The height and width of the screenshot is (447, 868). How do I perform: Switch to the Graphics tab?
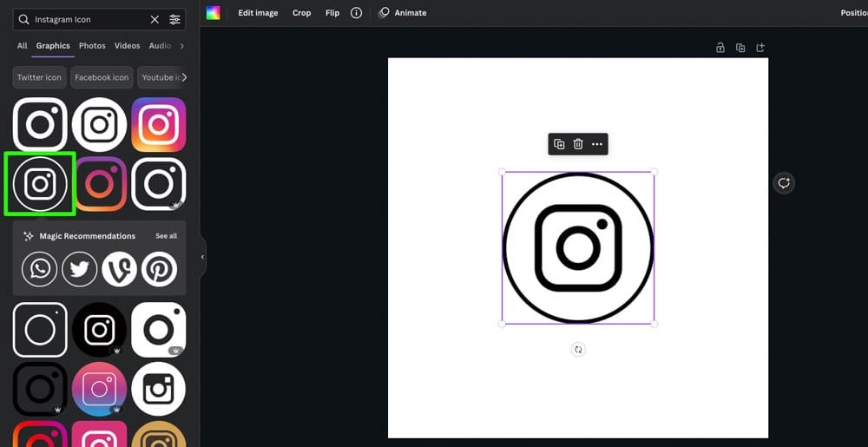(x=53, y=46)
